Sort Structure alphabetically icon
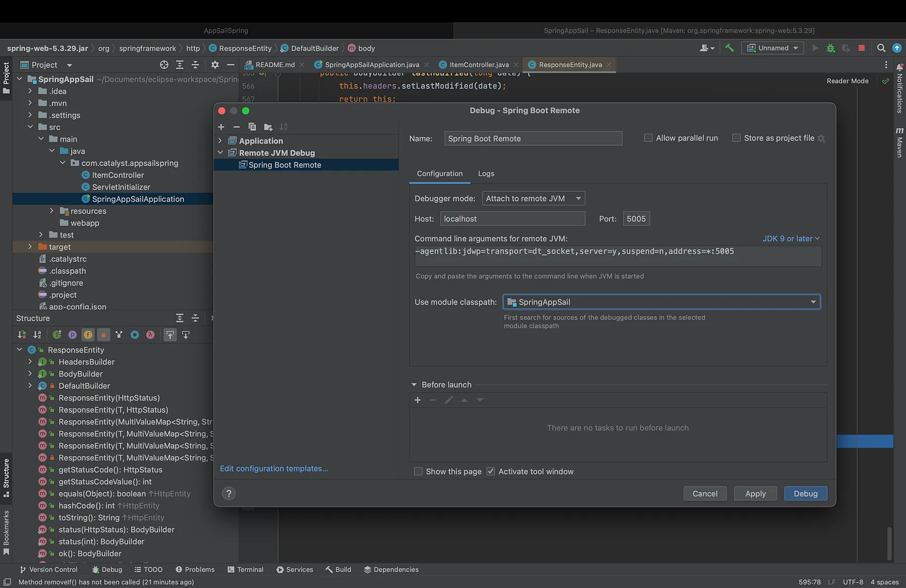 [37, 335]
